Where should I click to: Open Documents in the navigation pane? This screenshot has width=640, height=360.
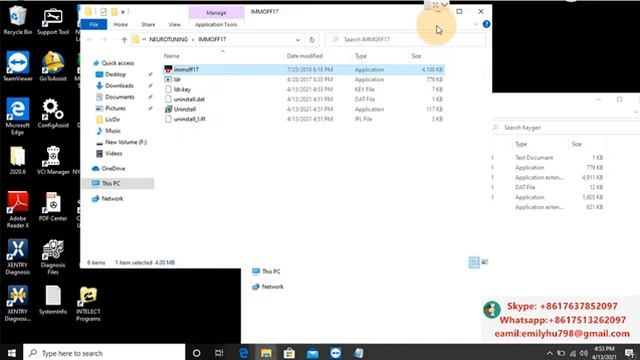115,97
